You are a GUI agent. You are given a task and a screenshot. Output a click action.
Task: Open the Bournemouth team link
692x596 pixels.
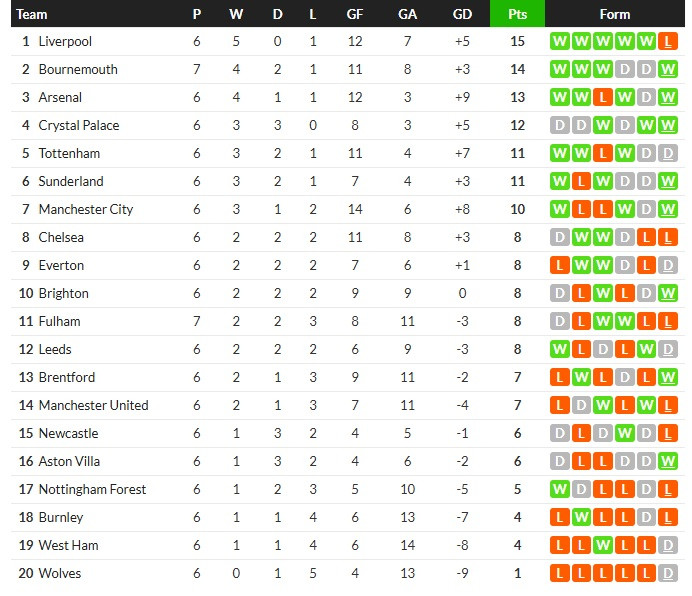[x=78, y=70]
